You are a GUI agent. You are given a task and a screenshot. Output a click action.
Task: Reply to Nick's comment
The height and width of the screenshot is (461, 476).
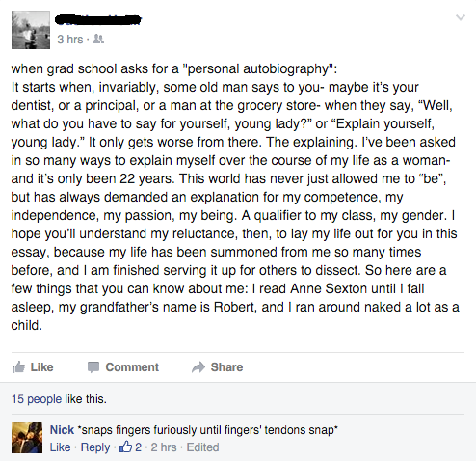click(x=95, y=447)
